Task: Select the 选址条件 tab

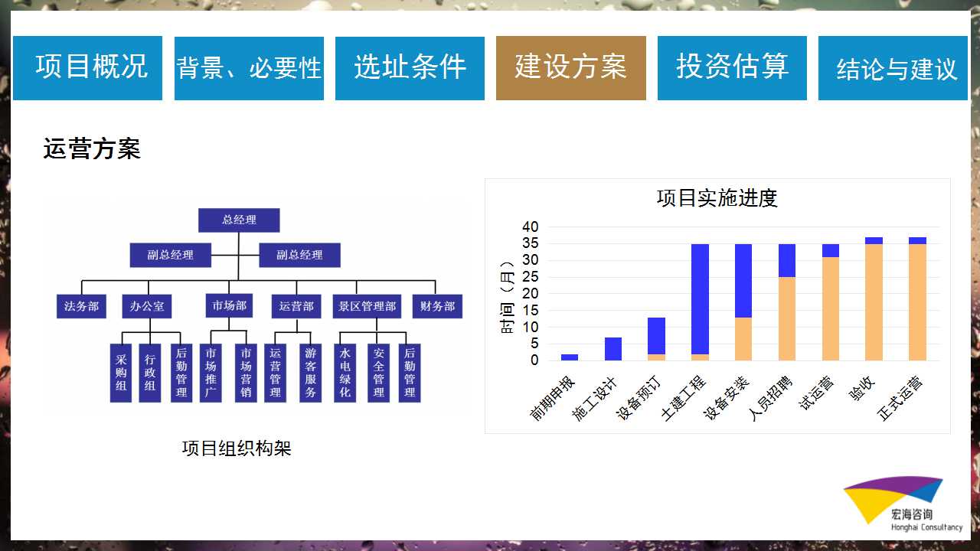Action: pos(410,68)
